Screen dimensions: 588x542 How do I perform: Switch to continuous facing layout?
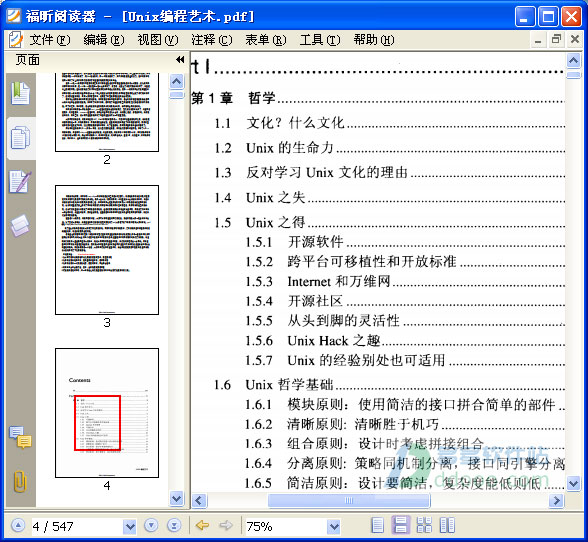tap(424, 525)
